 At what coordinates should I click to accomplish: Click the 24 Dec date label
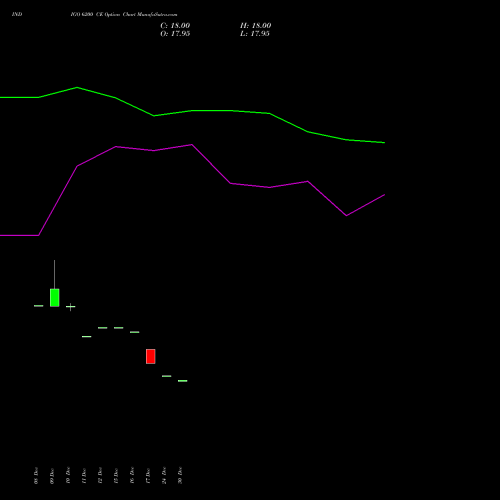click(x=164, y=476)
